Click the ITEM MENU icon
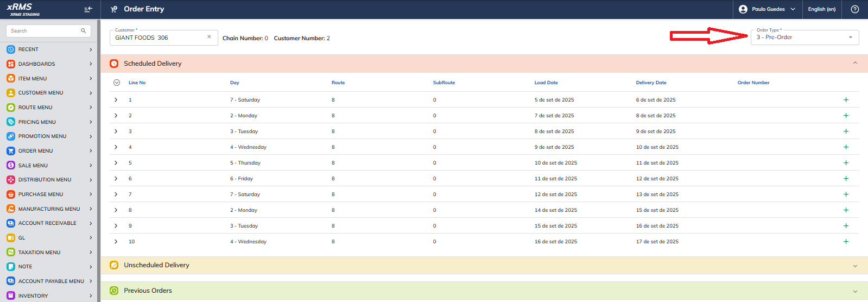The image size is (868, 302). (x=11, y=78)
